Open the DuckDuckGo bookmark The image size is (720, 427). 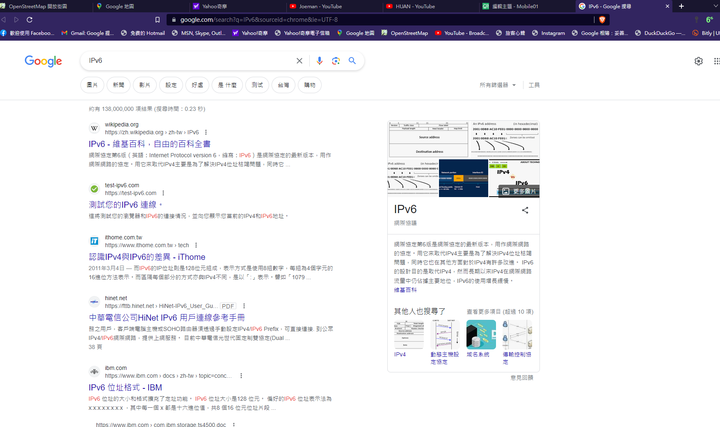coord(659,33)
